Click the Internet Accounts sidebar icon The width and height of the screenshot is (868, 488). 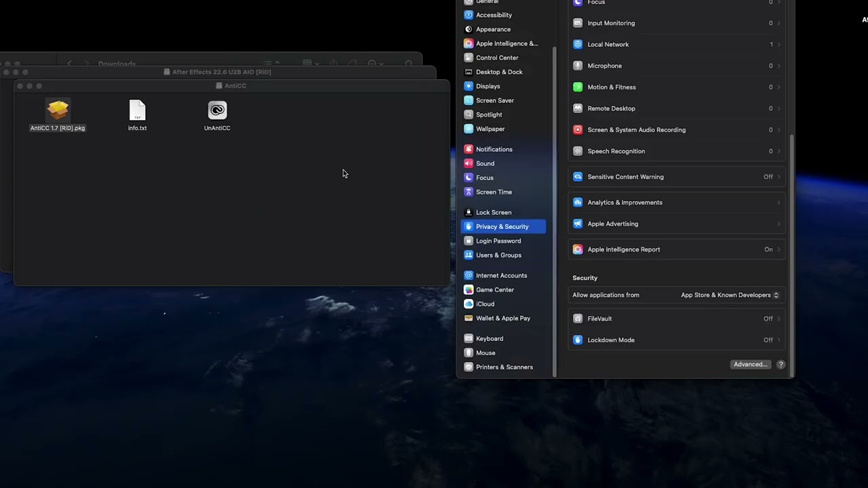tap(469, 275)
